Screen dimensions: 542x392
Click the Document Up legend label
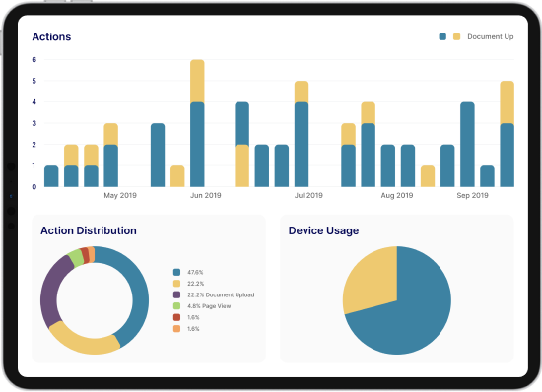coord(490,36)
